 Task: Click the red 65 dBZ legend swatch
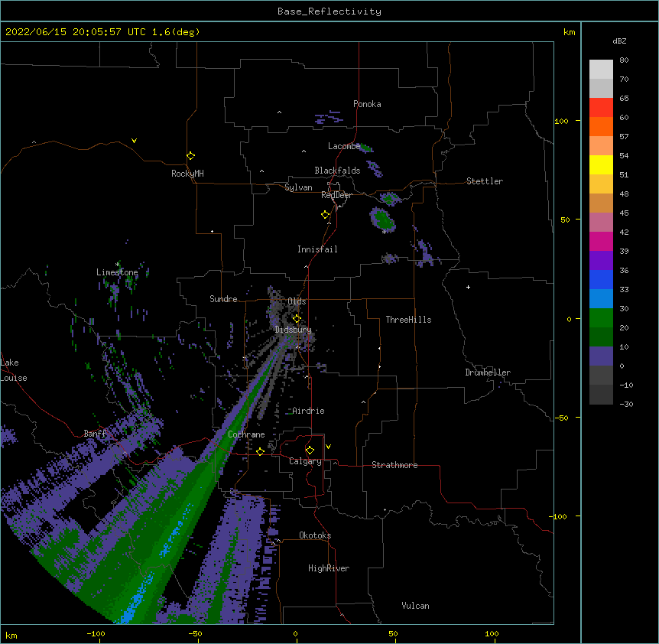click(601, 108)
